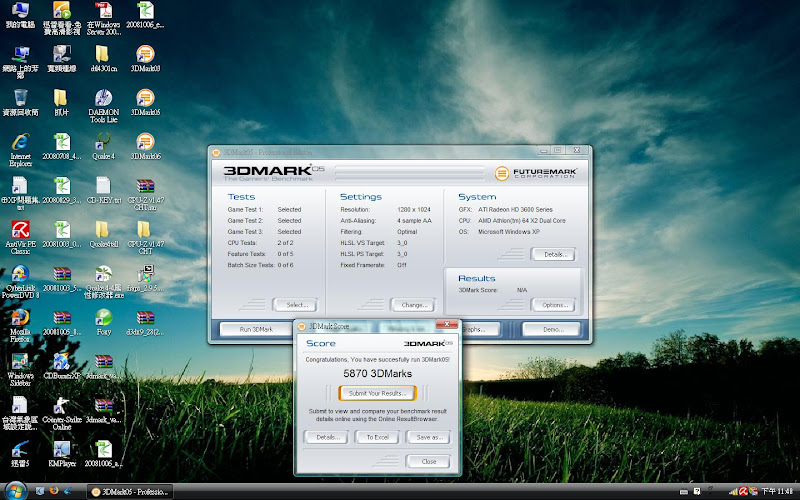This screenshot has height=500, width=800.
Task: Export the score with To Excel
Action: point(376,437)
